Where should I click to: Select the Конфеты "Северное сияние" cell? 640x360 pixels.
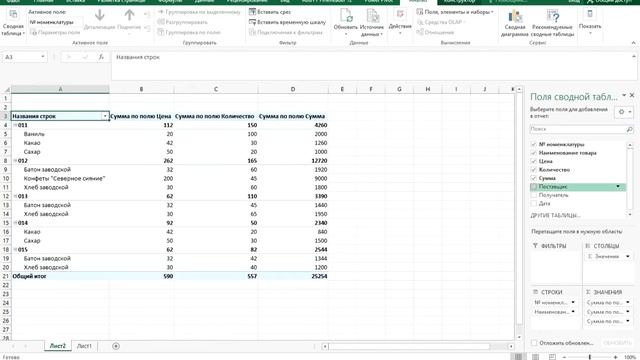pos(60,178)
